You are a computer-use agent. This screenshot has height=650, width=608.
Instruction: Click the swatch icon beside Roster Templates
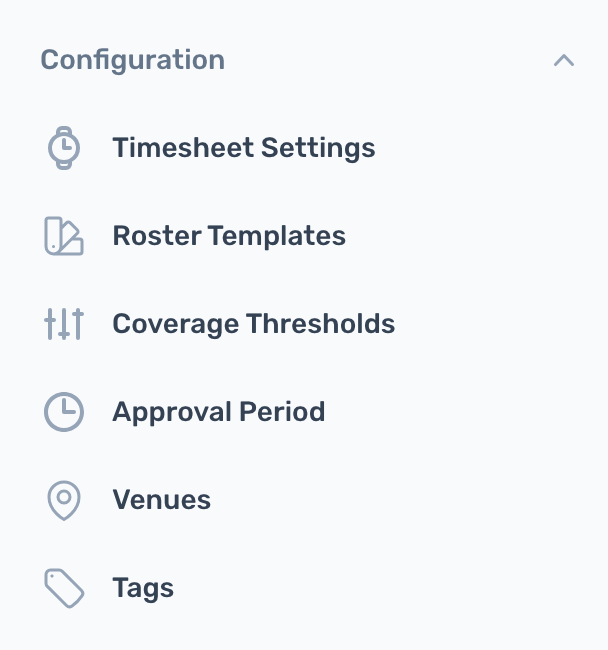click(x=64, y=236)
